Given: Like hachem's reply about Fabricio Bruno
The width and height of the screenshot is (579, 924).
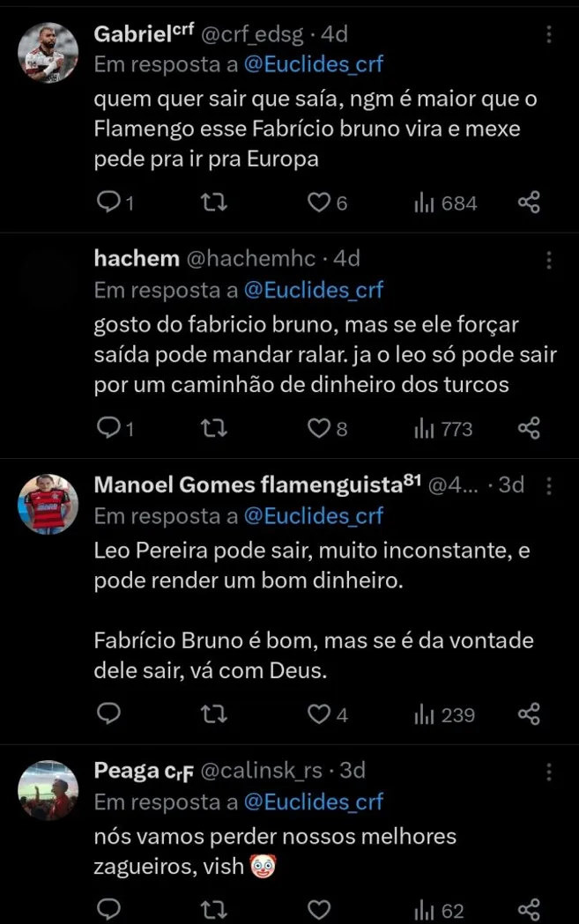Looking at the screenshot, I should coord(317,428).
